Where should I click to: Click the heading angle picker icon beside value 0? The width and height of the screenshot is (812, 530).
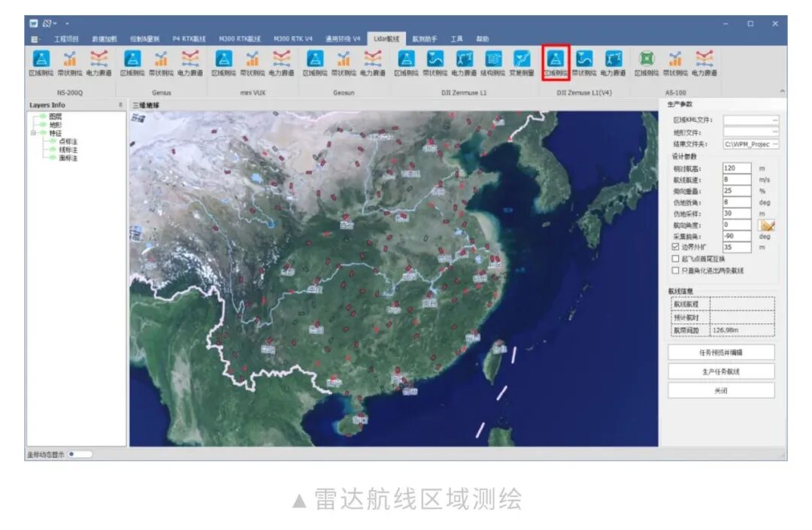pos(767,225)
